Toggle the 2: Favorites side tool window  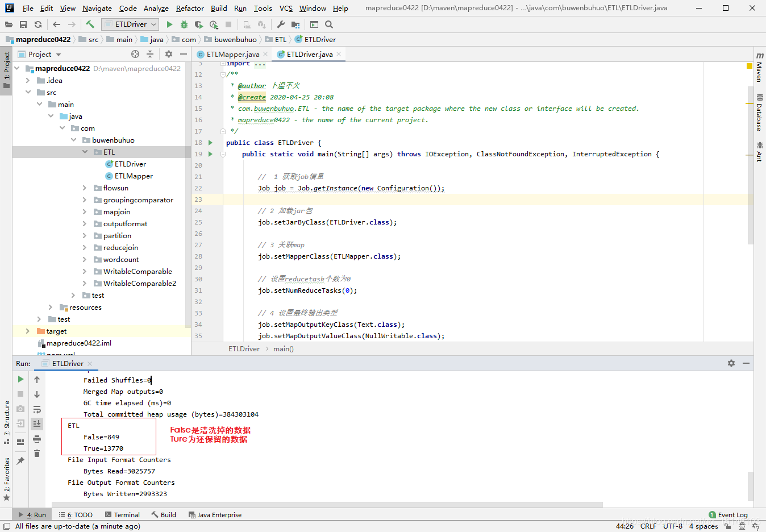pos(6,479)
